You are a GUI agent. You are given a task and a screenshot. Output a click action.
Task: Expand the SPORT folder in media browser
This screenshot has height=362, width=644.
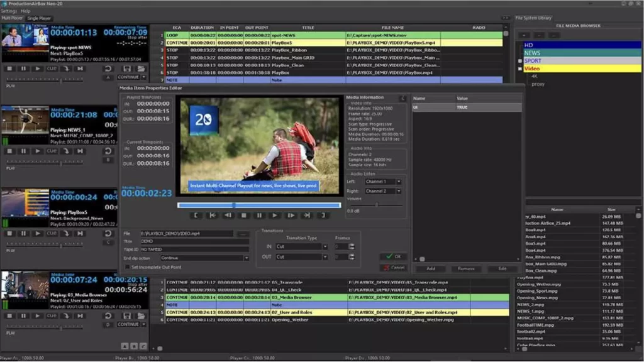pyautogui.click(x=519, y=61)
